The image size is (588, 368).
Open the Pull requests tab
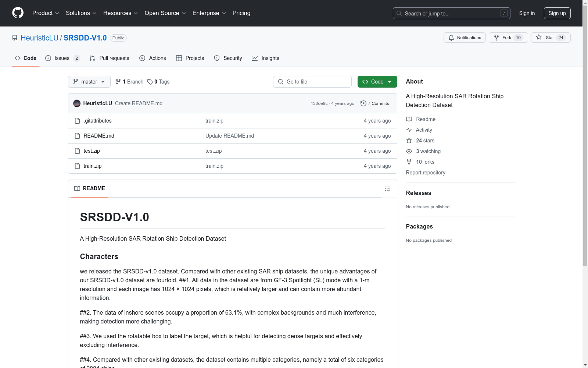(110, 58)
